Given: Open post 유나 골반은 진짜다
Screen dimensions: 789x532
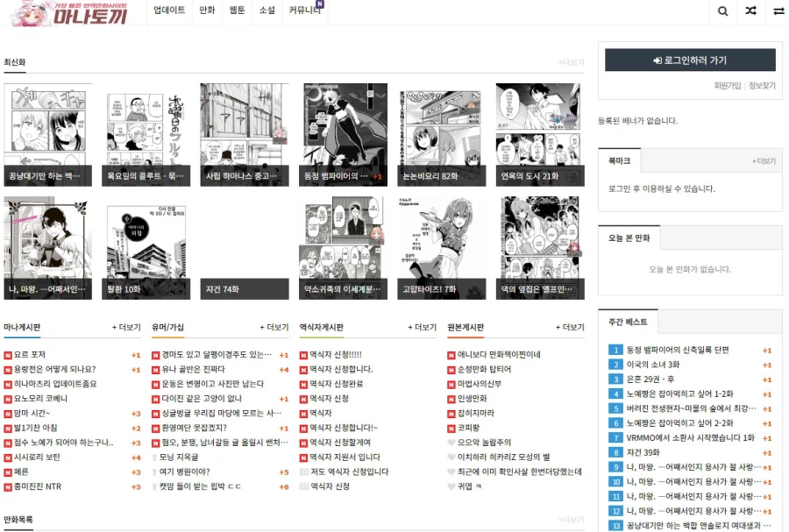Looking at the screenshot, I should (193, 370).
